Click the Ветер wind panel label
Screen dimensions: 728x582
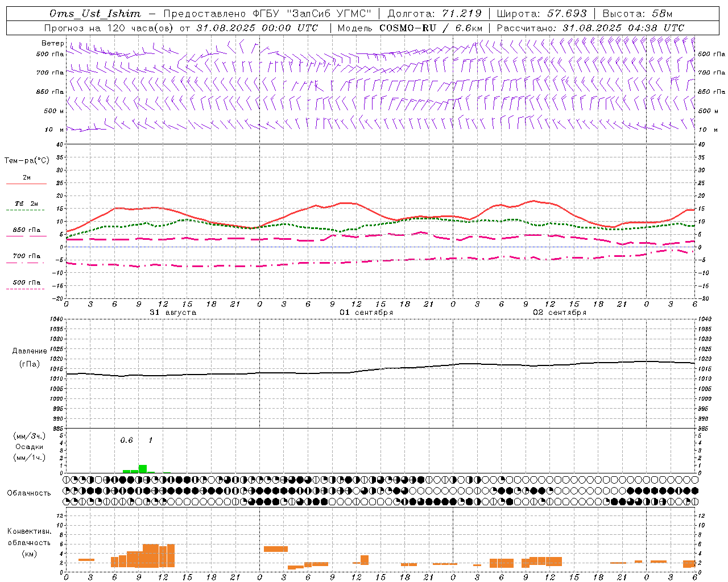click(53, 43)
